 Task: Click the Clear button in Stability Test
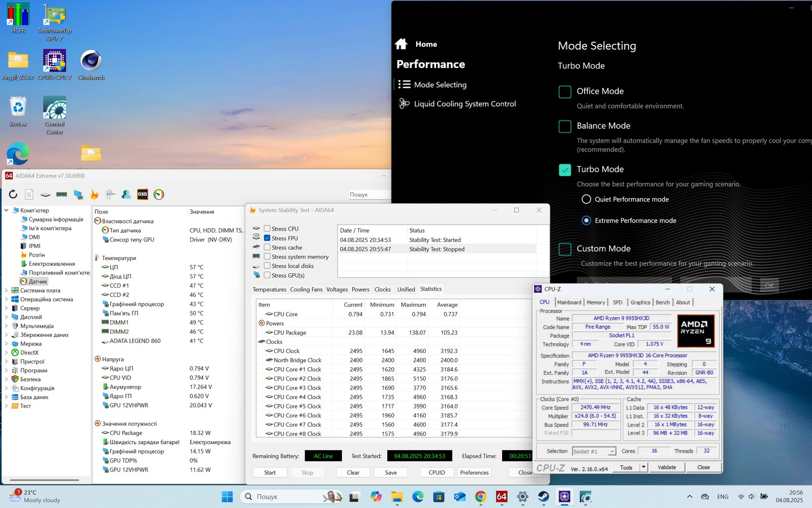point(353,472)
